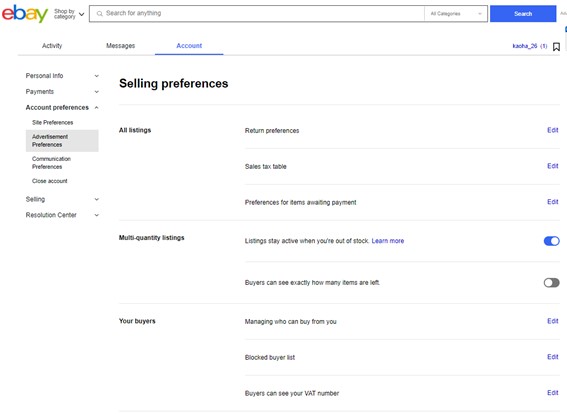This screenshot has height=414, width=567.
Task: Edit Return preferences
Action: [x=553, y=130]
